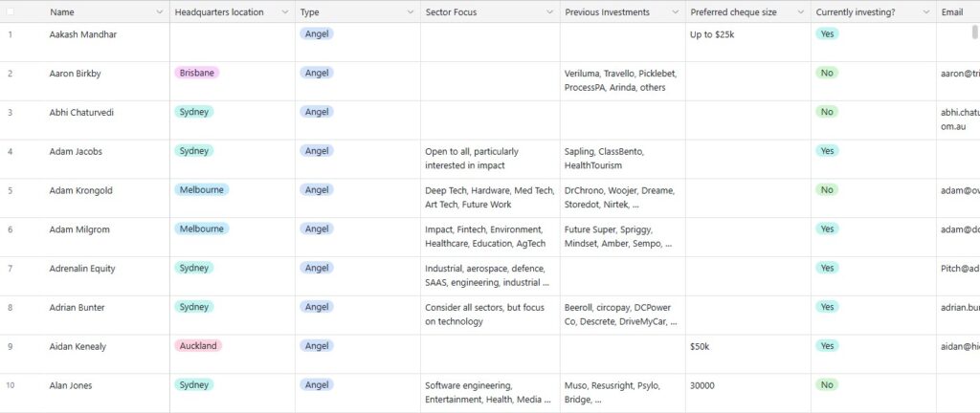
Task: Select 'Industrial, aerospace, defence' sector cell
Action: click(490, 276)
